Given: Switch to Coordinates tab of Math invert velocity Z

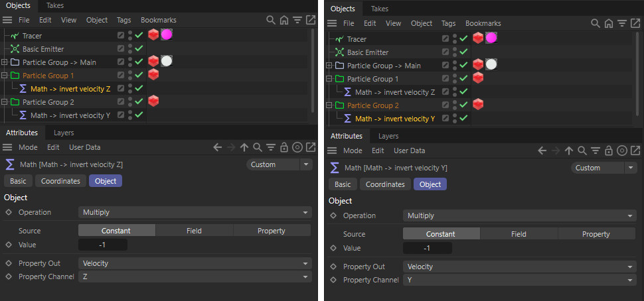Looking at the screenshot, I should [x=60, y=181].
